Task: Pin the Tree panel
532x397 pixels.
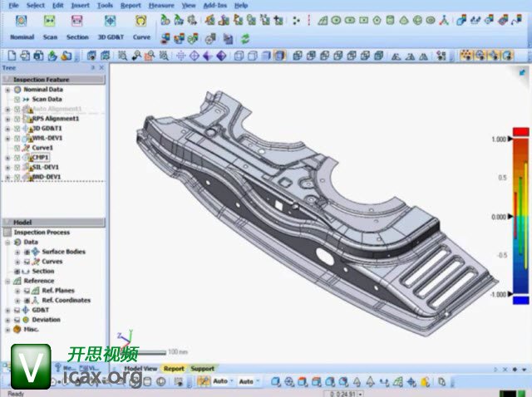Action: pyautogui.click(x=93, y=68)
